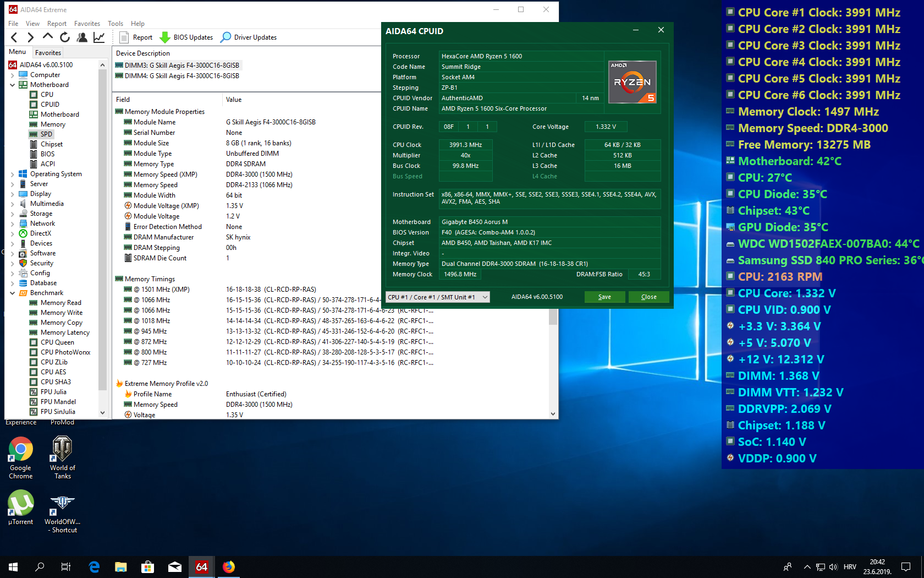Open the Favorites menu in menu bar

pos(87,24)
